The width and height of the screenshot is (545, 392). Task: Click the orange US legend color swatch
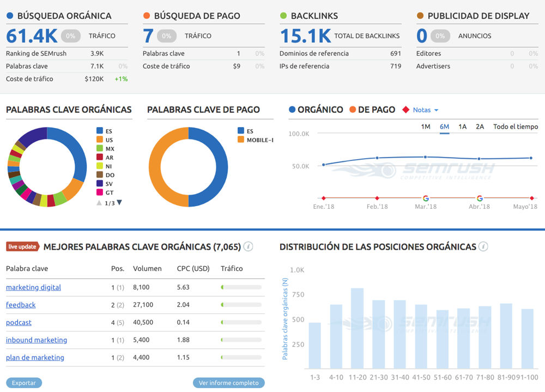(100, 140)
